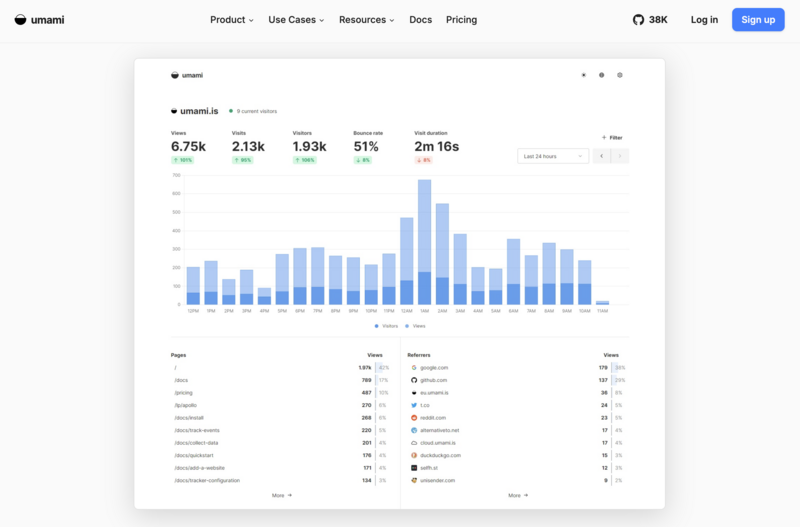
Task: Toggle the Visitors legend item
Action: pos(386,326)
